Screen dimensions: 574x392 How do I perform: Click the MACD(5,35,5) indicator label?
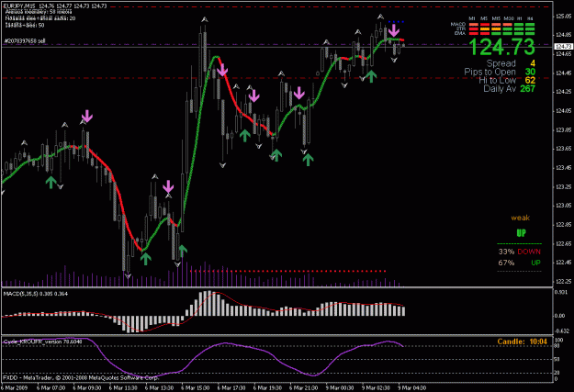(35, 294)
